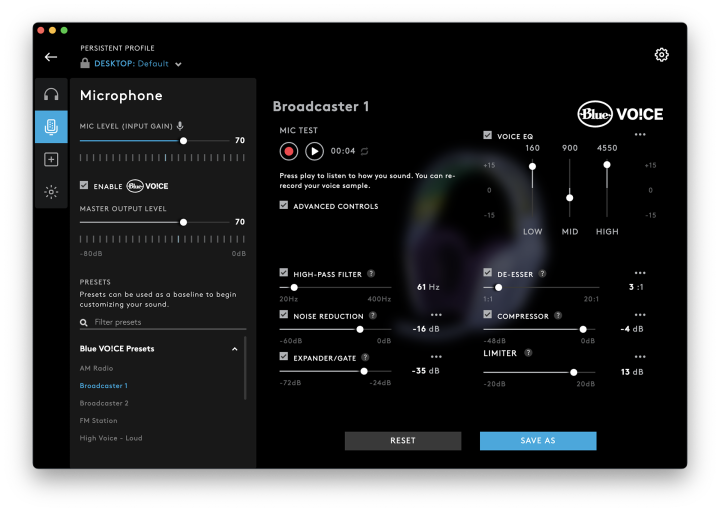Open the Desktop Default profile dropdown
The image size is (720, 512).
coord(178,64)
